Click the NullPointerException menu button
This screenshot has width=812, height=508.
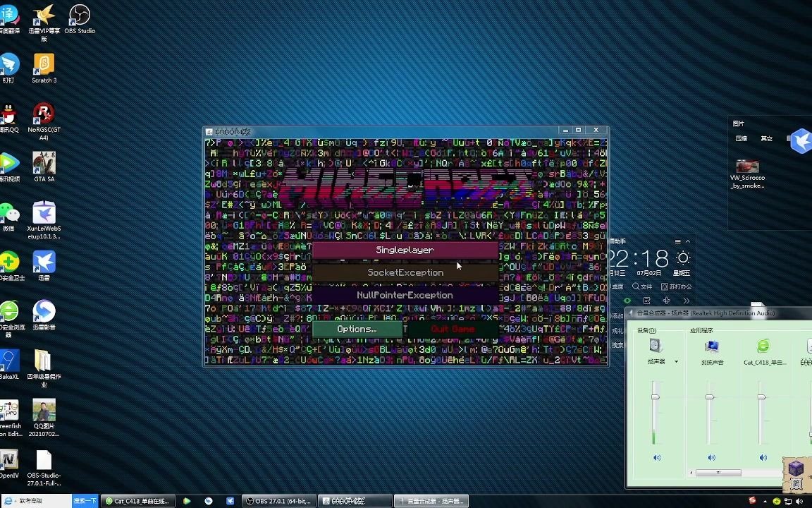(405, 295)
